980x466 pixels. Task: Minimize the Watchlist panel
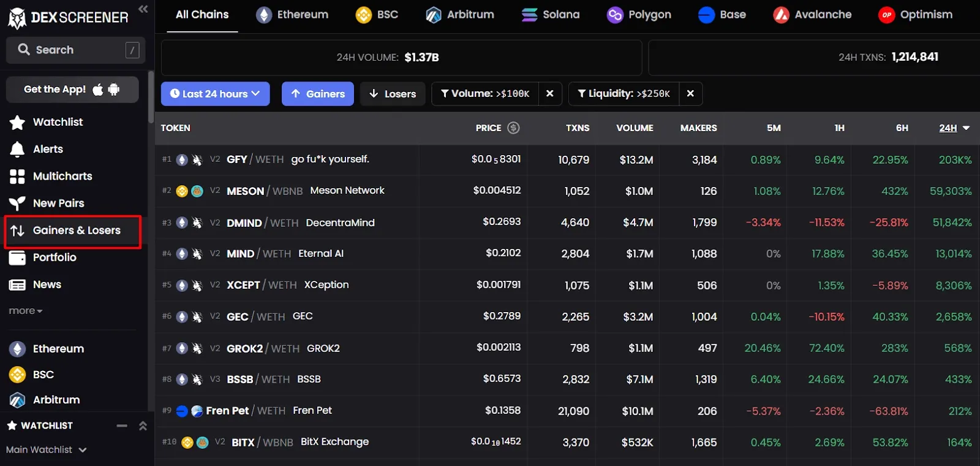[x=122, y=426]
